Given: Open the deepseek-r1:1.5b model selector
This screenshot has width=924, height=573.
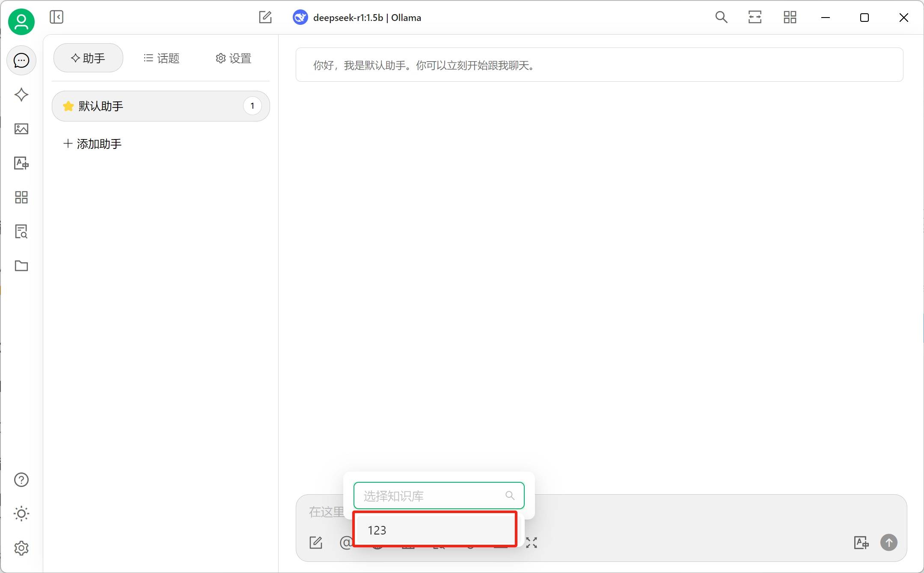Looking at the screenshot, I should click(357, 18).
